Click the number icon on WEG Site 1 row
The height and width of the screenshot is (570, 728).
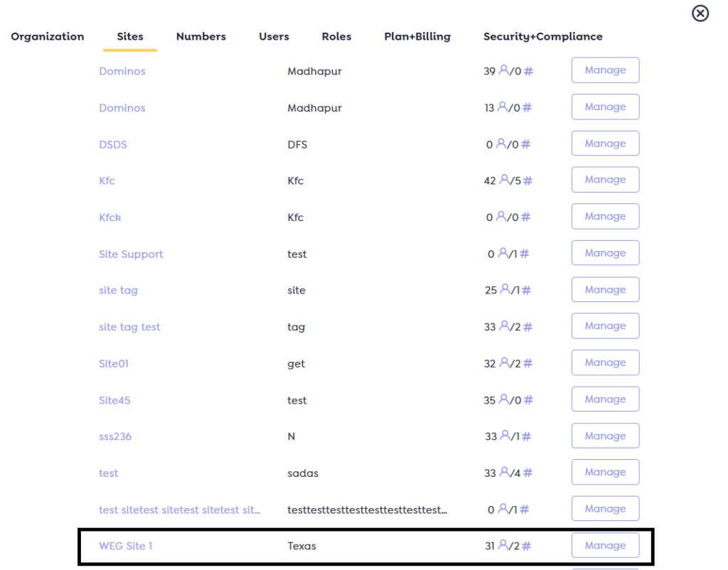click(525, 546)
